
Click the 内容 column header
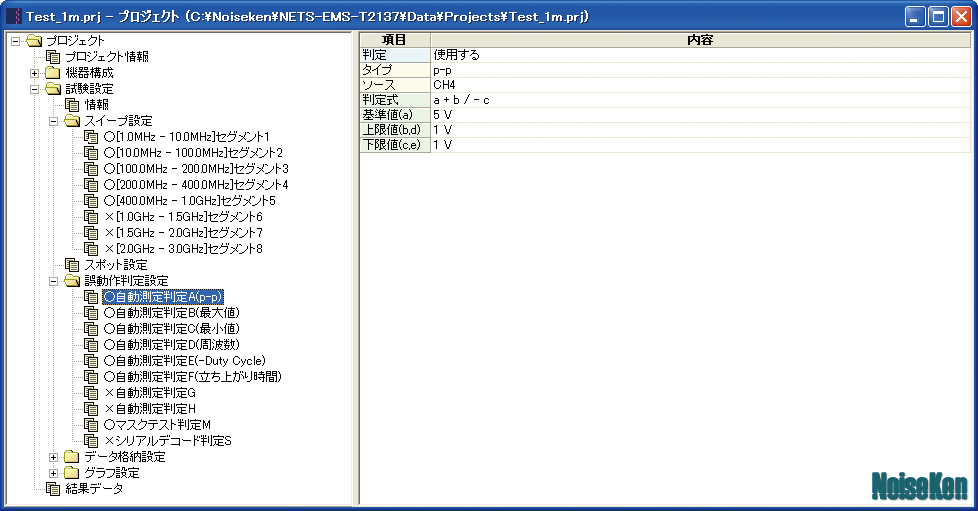coord(700,40)
